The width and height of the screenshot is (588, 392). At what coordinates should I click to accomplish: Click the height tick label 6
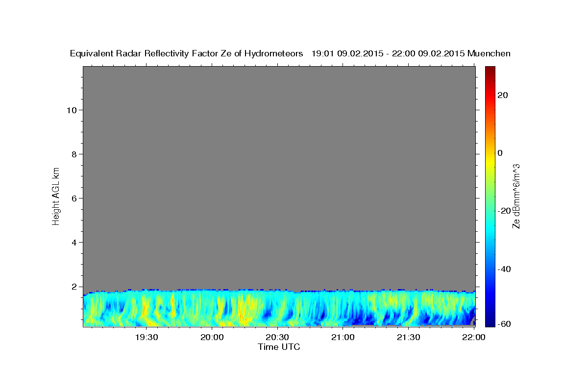74,198
